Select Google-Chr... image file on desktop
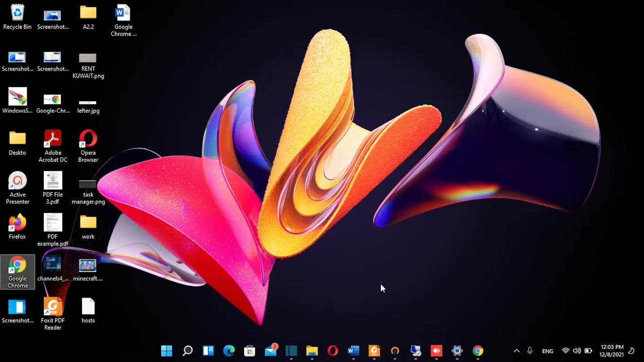Screen dimensions: 644x362 tap(53, 104)
